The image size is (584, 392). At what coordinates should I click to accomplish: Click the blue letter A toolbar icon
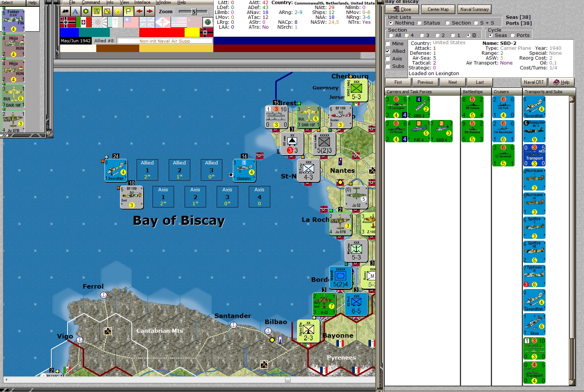(x=76, y=11)
